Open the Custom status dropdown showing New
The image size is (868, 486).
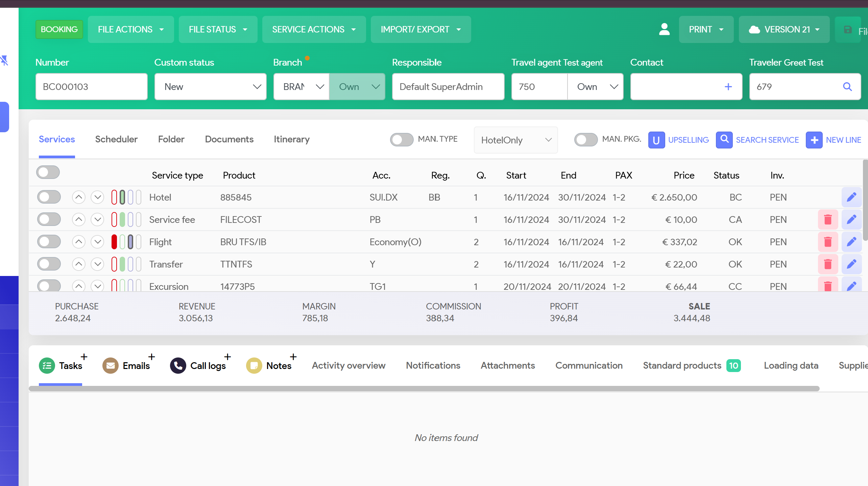point(210,87)
